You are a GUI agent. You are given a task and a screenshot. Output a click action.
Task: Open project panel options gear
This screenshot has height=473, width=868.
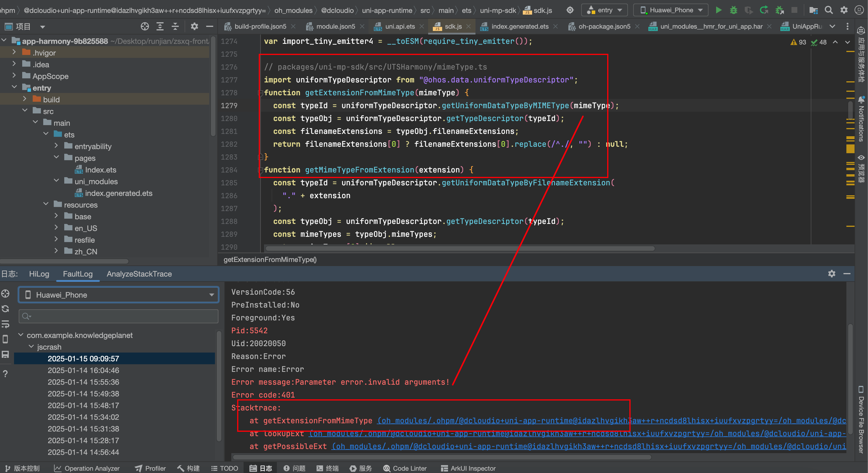(x=195, y=26)
